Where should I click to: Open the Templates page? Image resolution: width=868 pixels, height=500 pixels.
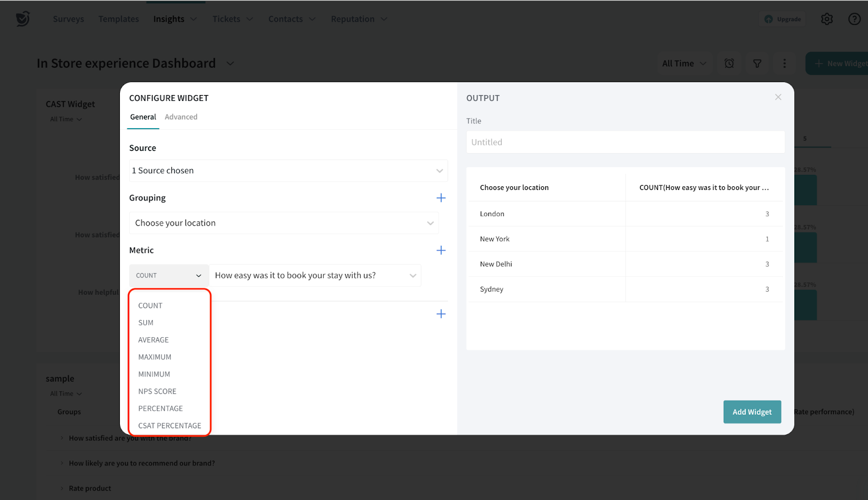point(119,19)
